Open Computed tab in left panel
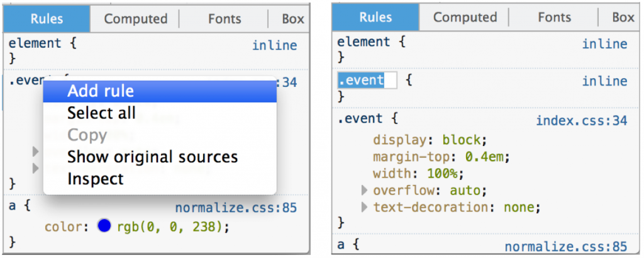This screenshot has width=644, height=258. [x=136, y=19]
